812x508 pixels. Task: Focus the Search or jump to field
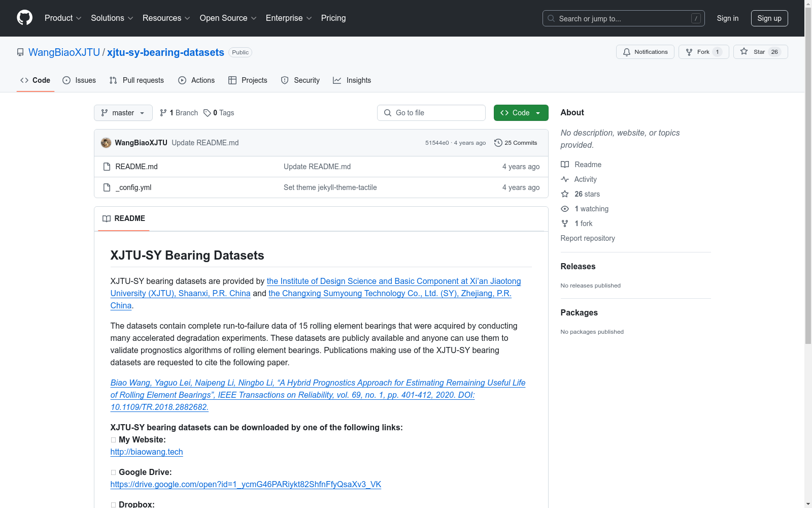pyautogui.click(x=624, y=18)
